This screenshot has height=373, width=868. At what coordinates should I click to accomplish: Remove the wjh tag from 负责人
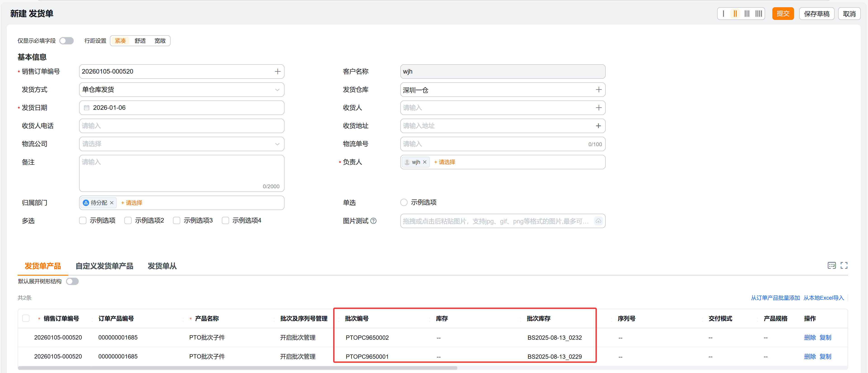[x=425, y=162]
